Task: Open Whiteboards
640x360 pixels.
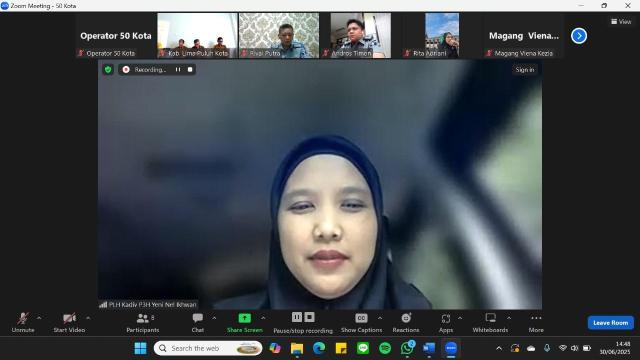Action: (x=490, y=322)
